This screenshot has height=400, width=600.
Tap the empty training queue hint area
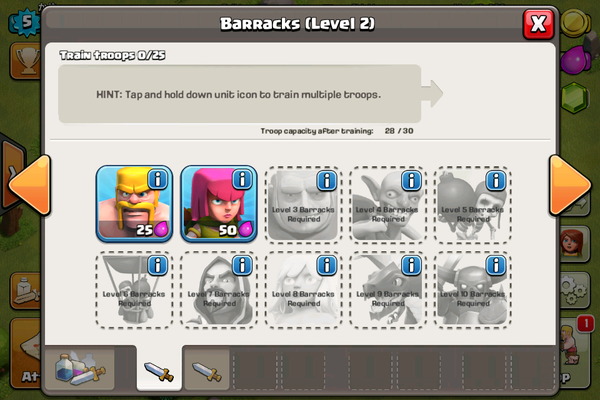pos(240,94)
